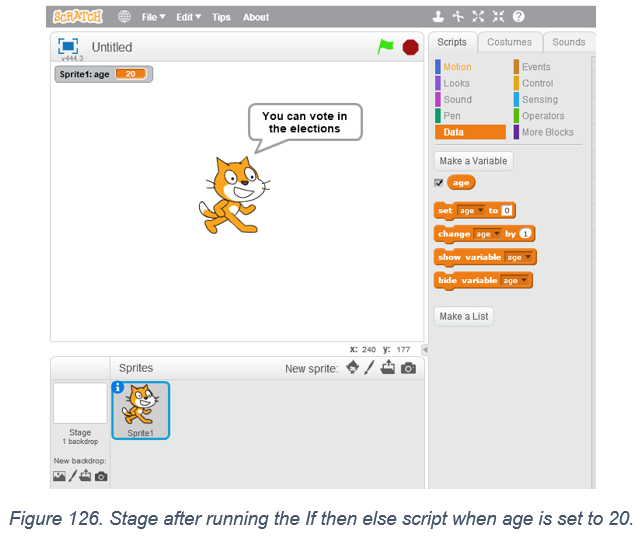Switch stage to full screen mode
The height and width of the screenshot is (536, 640).
pyautogui.click(x=68, y=46)
